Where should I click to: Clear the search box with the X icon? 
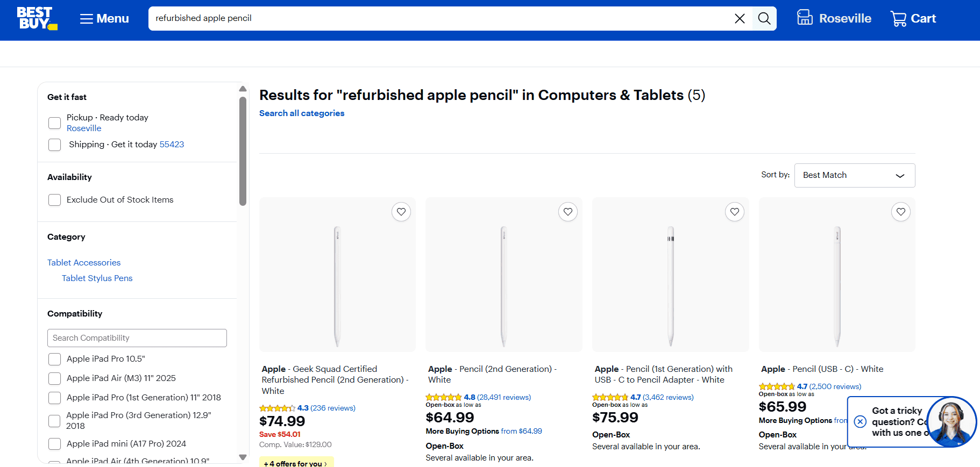click(x=740, y=18)
